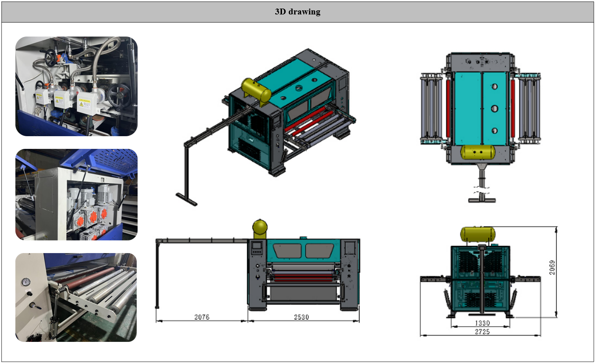The height and width of the screenshot is (364, 597).
Task: Click the pressure gauge in the bottom-left photo
Action: tap(26, 281)
